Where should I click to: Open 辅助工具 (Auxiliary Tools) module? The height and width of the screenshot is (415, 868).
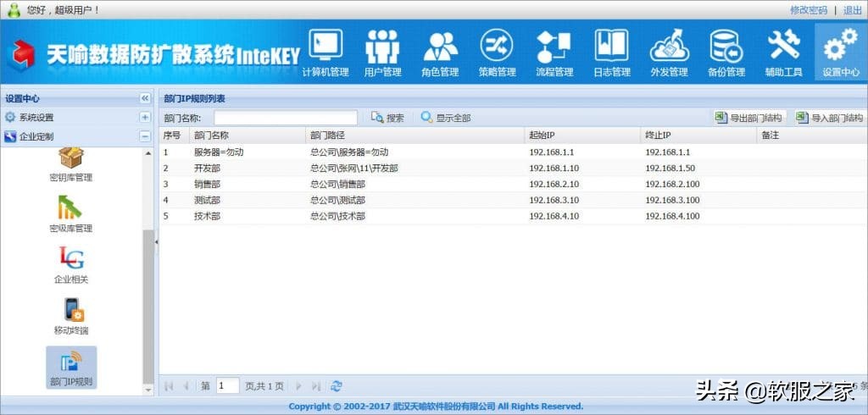click(784, 53)
